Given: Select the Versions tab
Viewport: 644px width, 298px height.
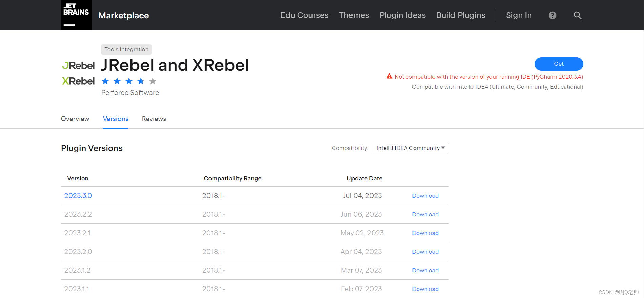Looking at the screenshot, I should pos(116,119).
